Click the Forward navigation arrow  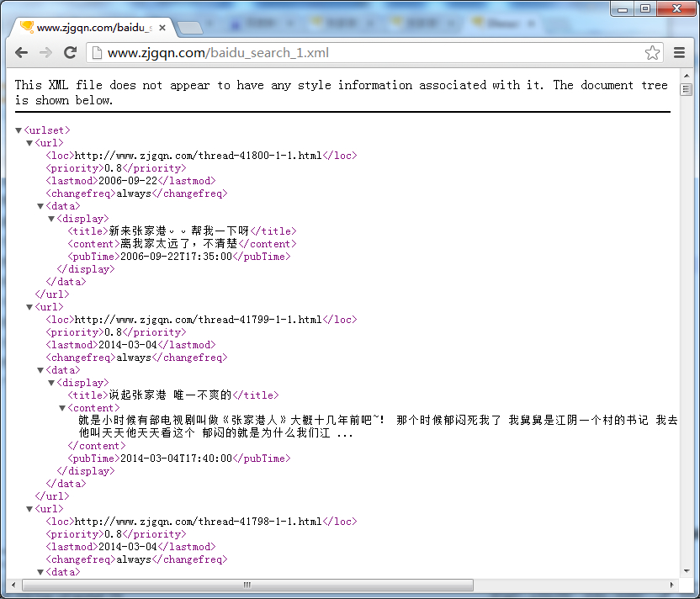(45, 53)
